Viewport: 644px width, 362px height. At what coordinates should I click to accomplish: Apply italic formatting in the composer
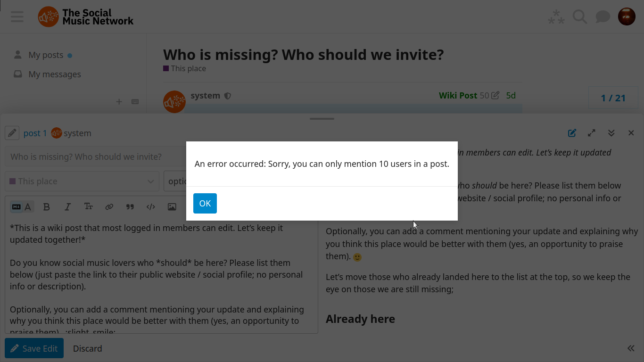click(x=67, y=207)
